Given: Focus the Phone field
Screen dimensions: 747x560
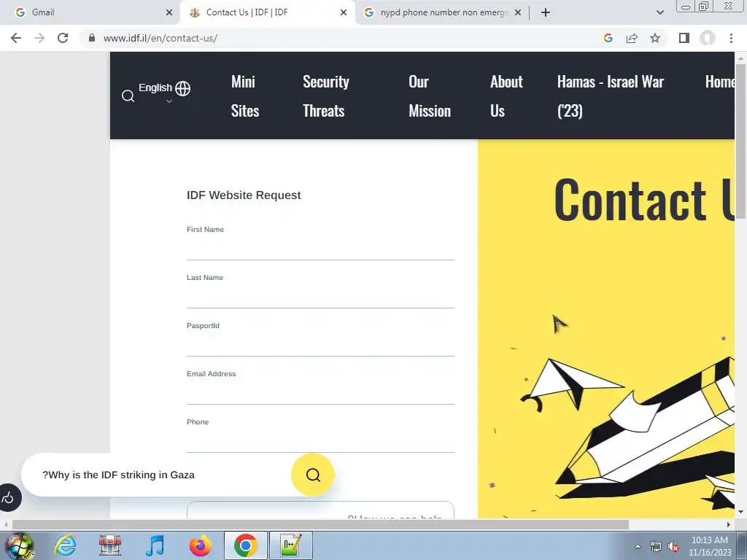Looking at the screenshot, I should (x=320, y=441).
